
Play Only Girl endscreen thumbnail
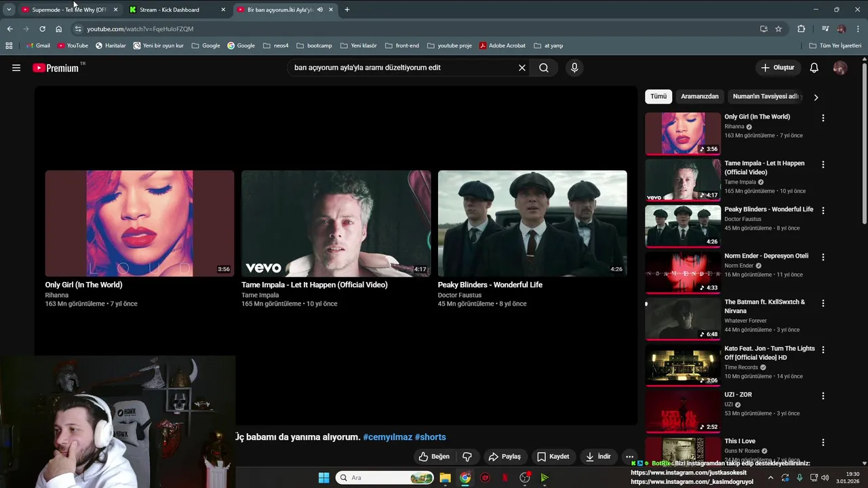[140, 224]
